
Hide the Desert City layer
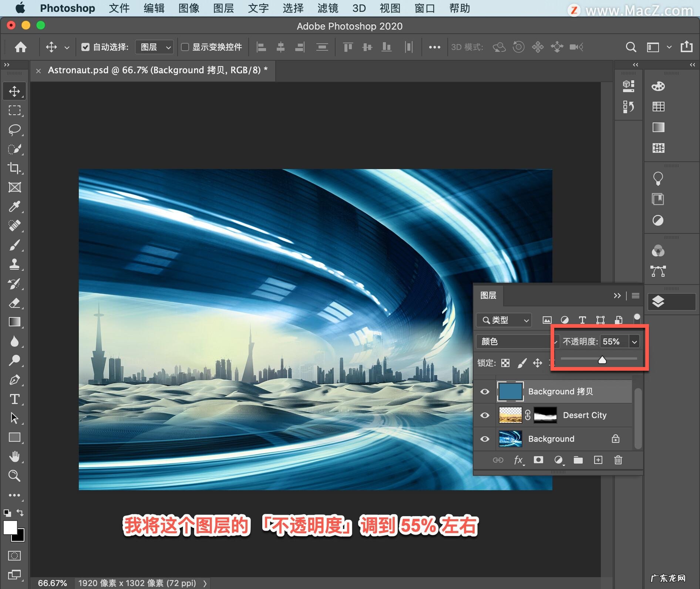click(x=485, y=415)
